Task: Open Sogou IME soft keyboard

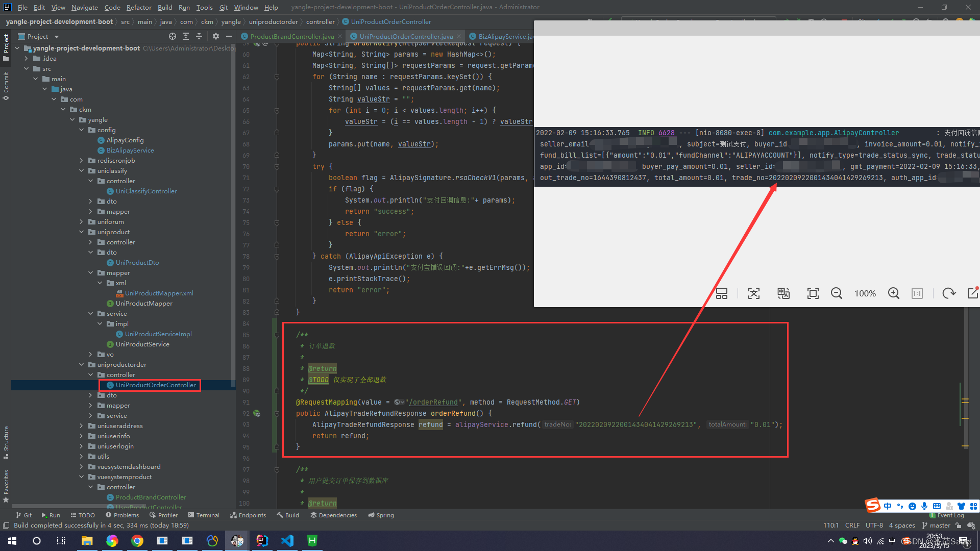Action: 937,506
